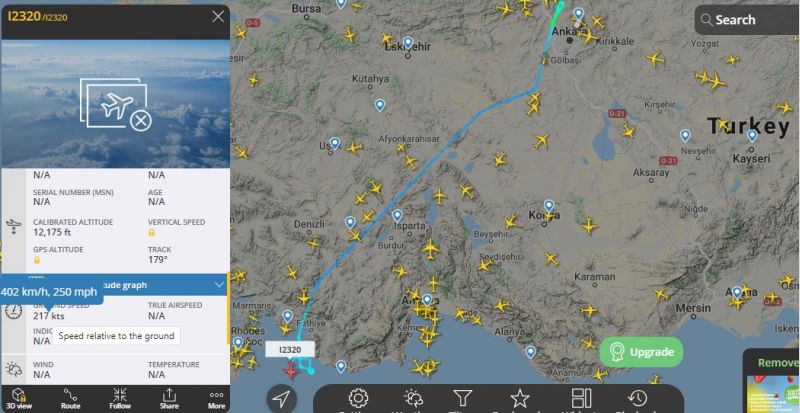Open map Settings gear
Image resolution: width=800 pixels, height=413 pixels.
point(358,399)
